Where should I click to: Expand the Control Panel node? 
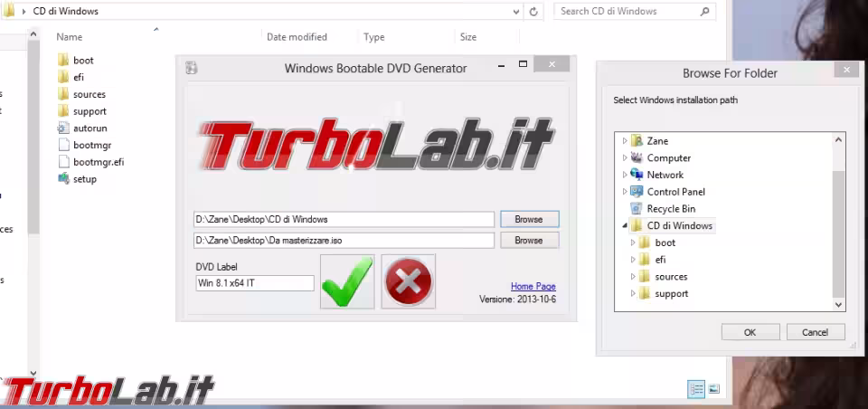pos(625,192)
